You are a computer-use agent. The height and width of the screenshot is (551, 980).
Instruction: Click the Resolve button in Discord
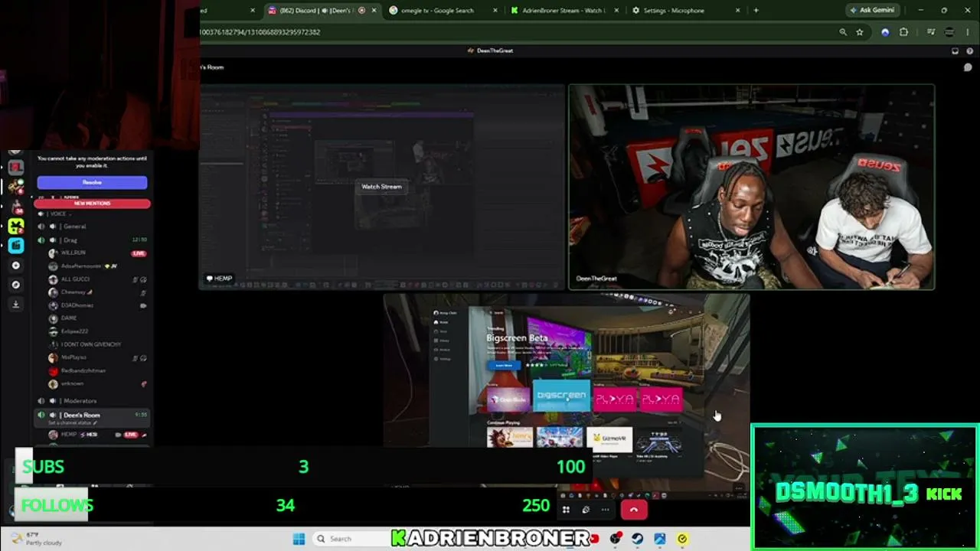coord(92,182)
